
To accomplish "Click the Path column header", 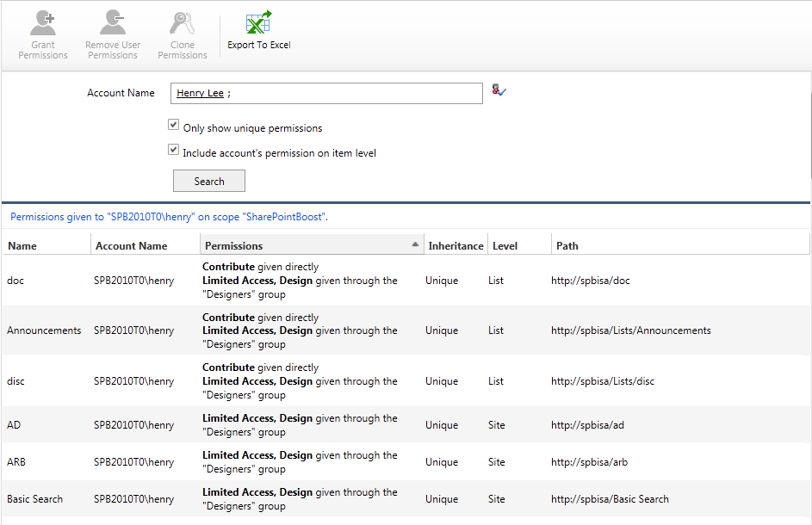I will tap(567, 246).
